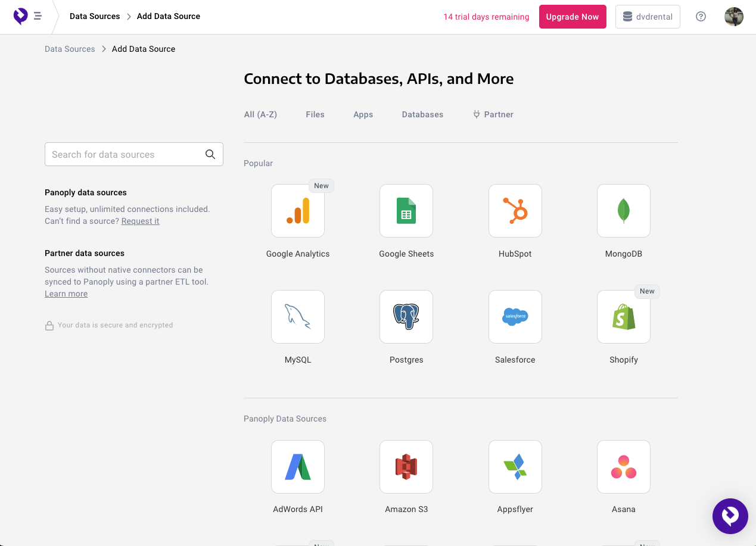756x546 pixels.
Task: Switch to the Databases filter tab
Action: click(422, 114)
